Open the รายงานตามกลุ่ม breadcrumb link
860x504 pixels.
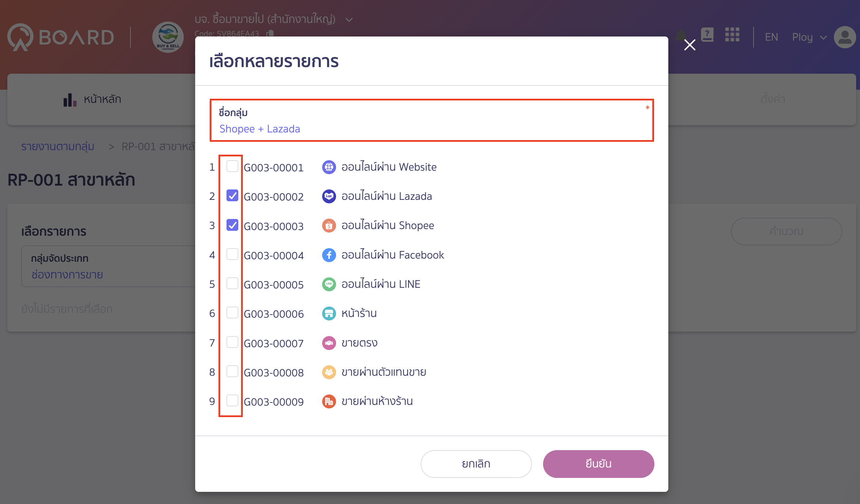[x=57, y=146]
